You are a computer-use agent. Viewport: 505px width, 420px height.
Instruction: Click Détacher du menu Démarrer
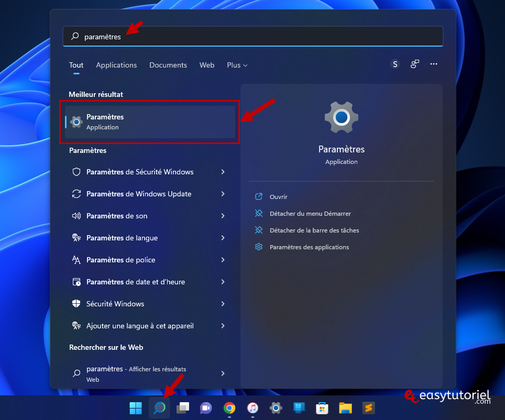[x=310, y=214]
